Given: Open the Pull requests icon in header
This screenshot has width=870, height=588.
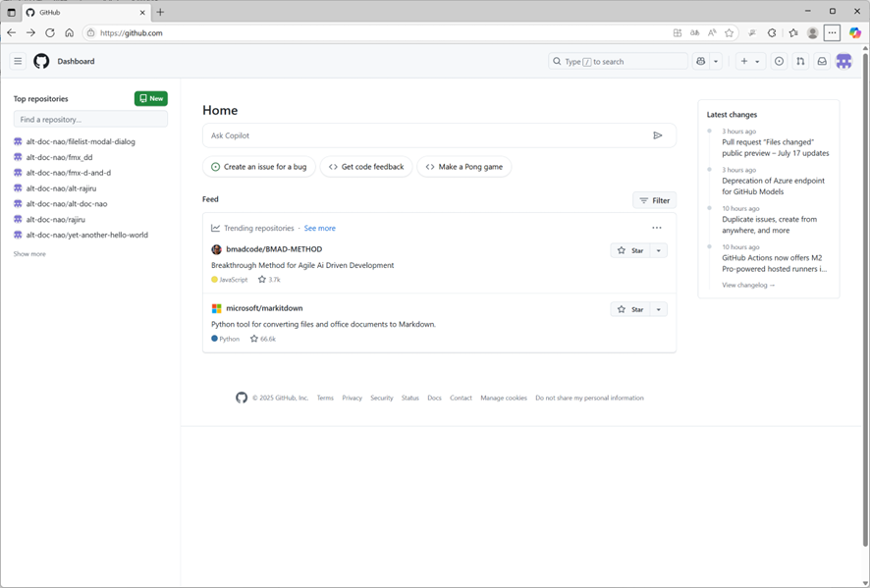Looking at the screenshot, I should (800, 61).
